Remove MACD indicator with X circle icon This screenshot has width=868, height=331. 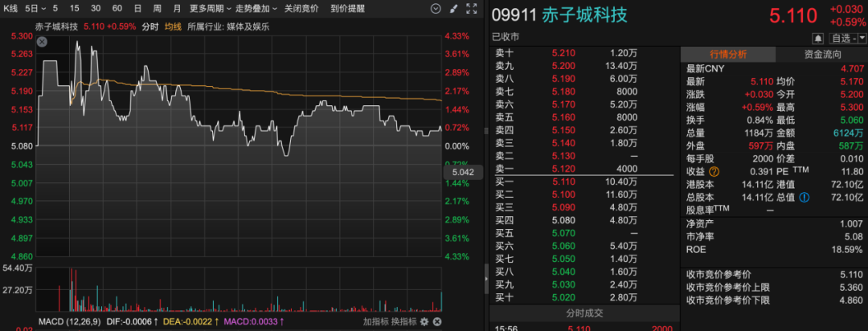click(436, 321)
